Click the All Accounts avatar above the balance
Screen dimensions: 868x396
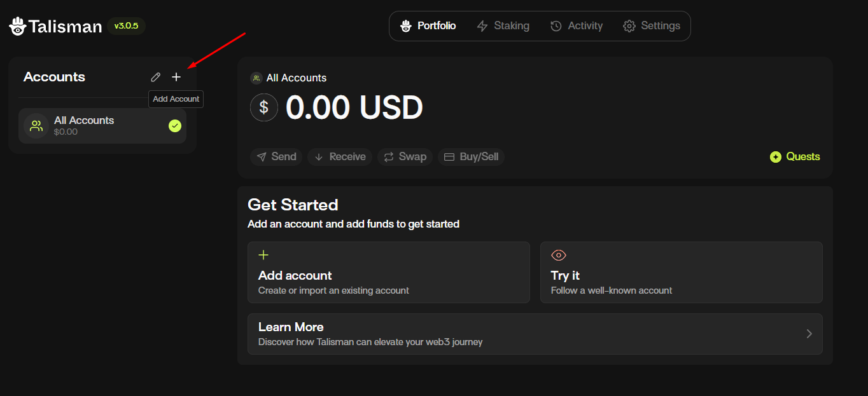point(256,78)
